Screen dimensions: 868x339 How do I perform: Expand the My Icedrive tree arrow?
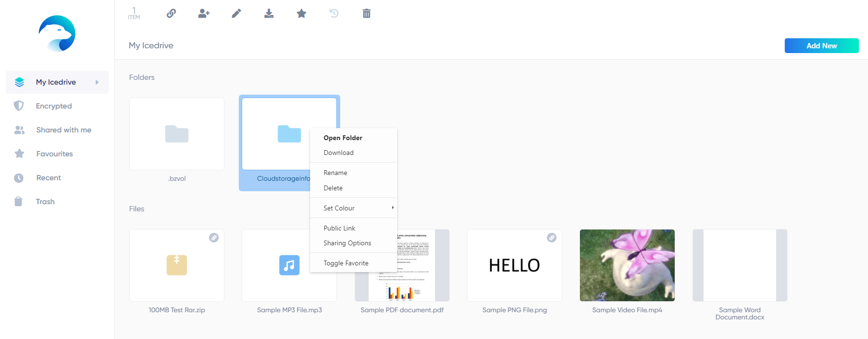pos(97,82)
